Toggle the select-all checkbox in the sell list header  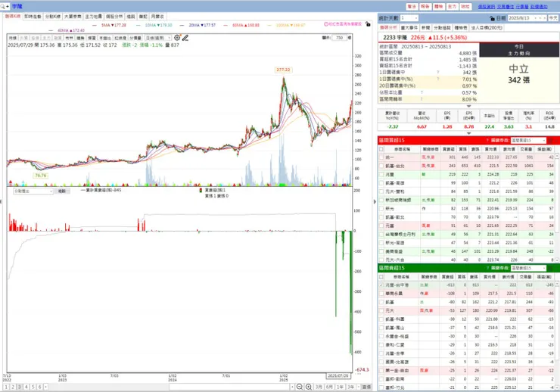point(381,277)
